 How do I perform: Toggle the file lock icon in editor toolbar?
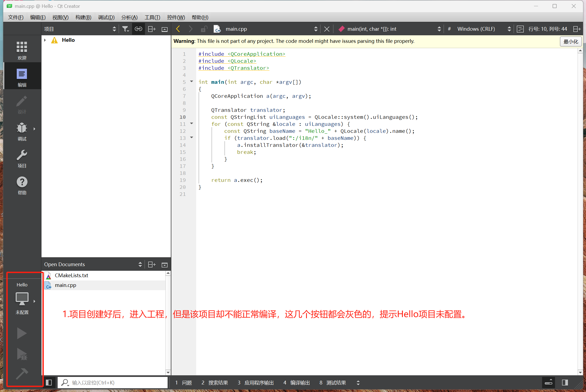pyautogui.click(x=204, y=29)
